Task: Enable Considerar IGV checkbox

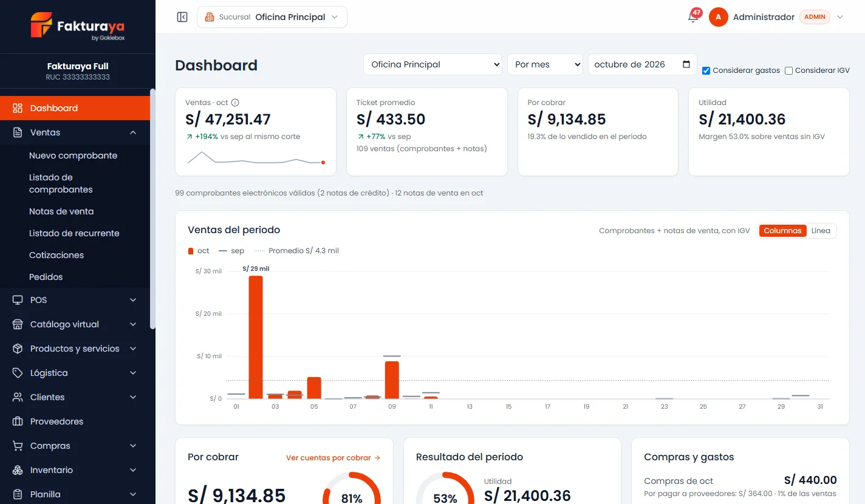Action: tap(788, 70)
